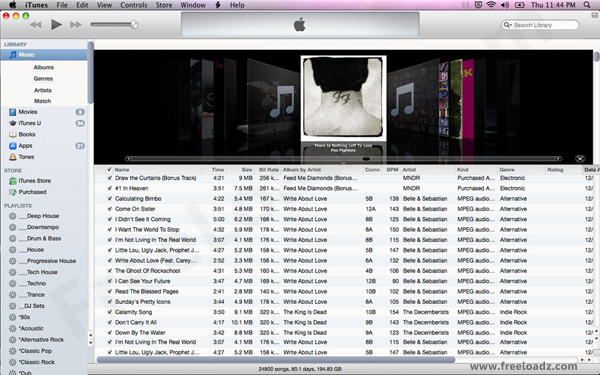Open 'Acoustic smart playlist gear
This screenshot has height=375, width=600.
pos(13,329)
